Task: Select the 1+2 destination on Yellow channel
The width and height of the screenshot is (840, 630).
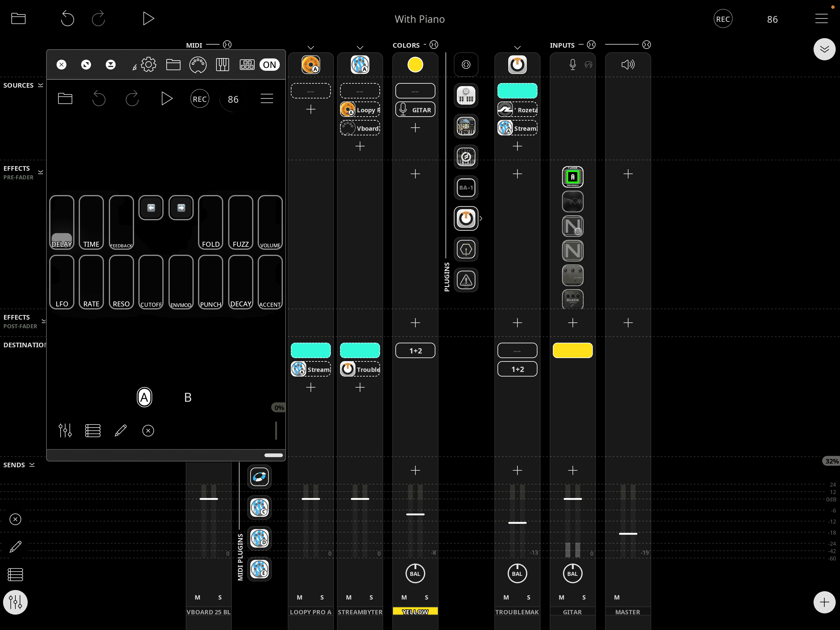Action: point(415,350)
